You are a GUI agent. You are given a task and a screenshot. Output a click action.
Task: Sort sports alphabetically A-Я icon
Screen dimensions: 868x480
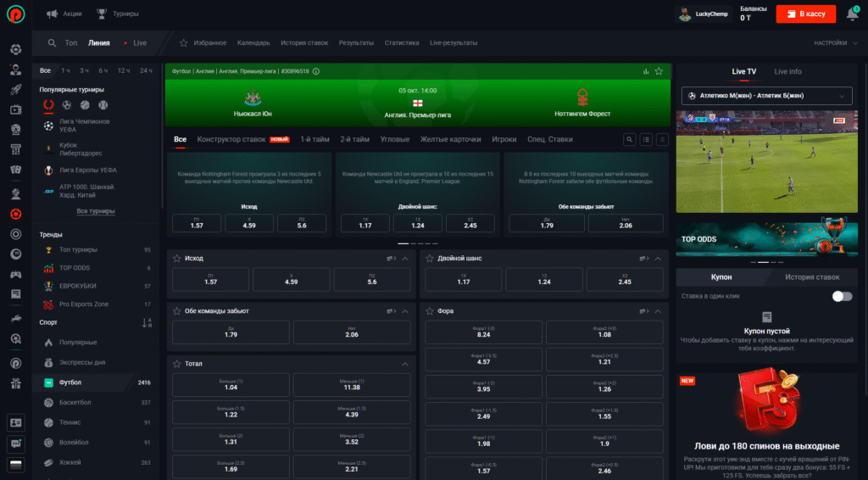point(147,323)
